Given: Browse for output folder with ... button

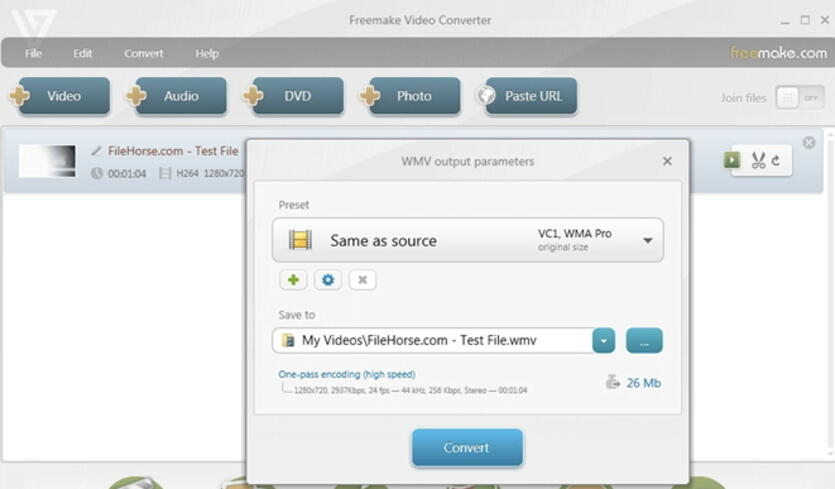Looking at the screenshot, I should tap(644, 341).
